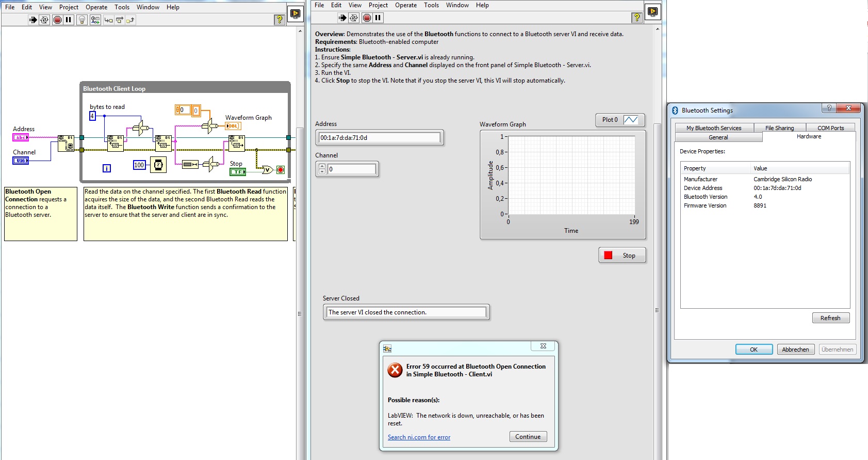The image size is (868, 460).
Task: Select the Cambridge Silicon Radio value
Action: pyautogui.click(x=782, y=179)
